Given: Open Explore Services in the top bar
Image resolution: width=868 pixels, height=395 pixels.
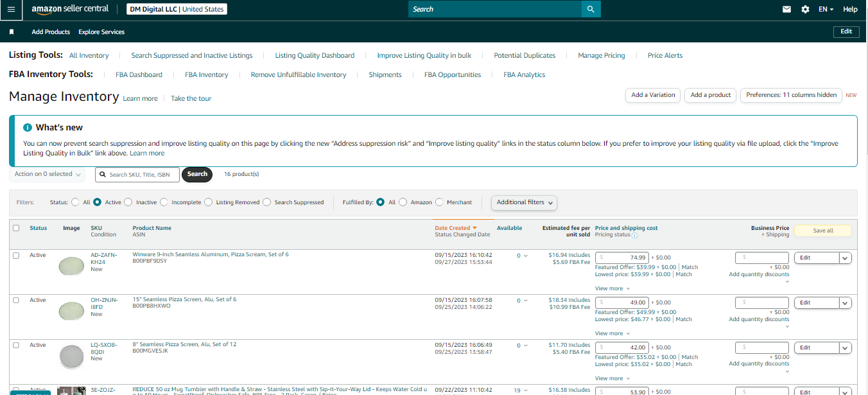Looking at the screenshot, I should click(x=101, y=32).
